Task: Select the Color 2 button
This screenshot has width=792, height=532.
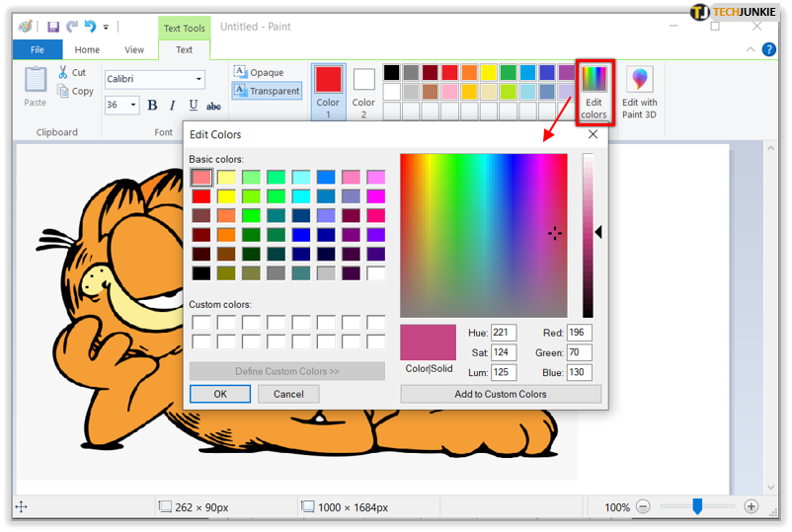Action: [x=363, y=92]
